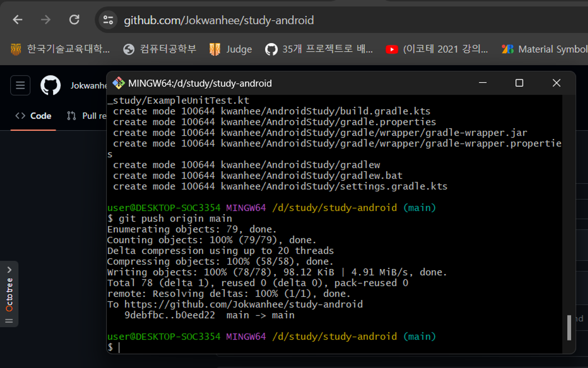Click the https://github.com/Jokwanhee/study-android URL in terminal
The width and height of the screenshot is (588, 368).
click(x=244, y=304)
